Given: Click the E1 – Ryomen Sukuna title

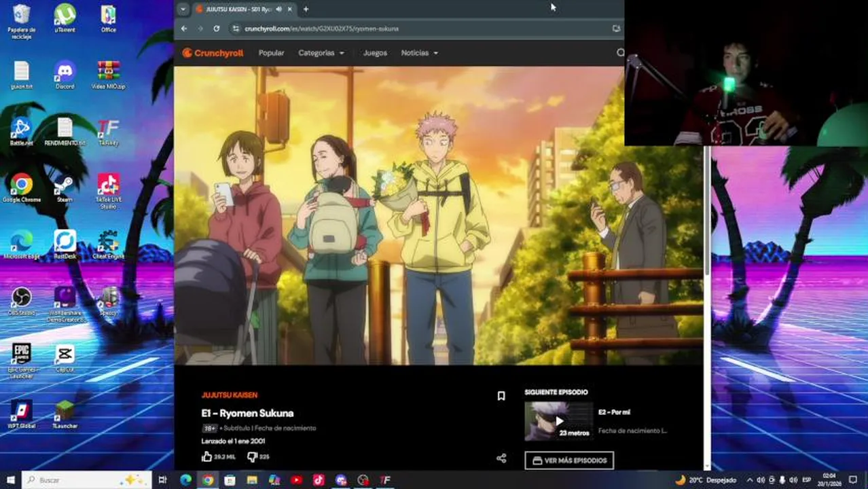Looking at the screenshot, I should click(x=247, y=413).
